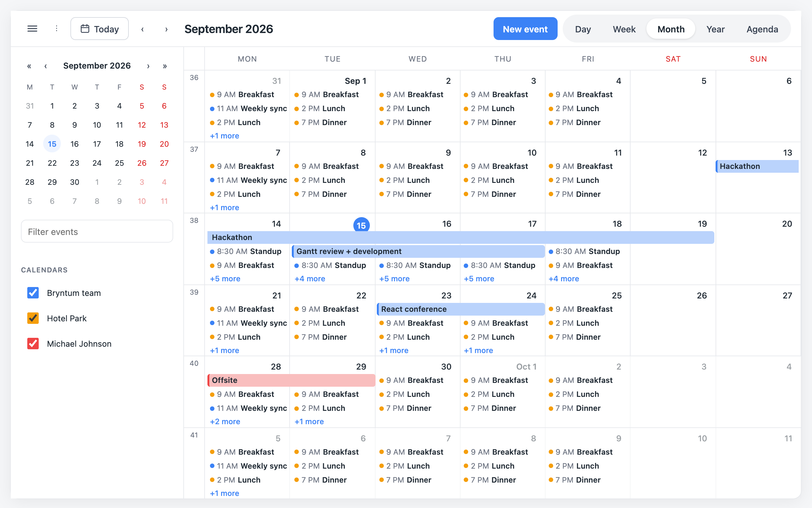Expand +1 more events on September 24
The image size is (812, 508).
pos(478,351)
